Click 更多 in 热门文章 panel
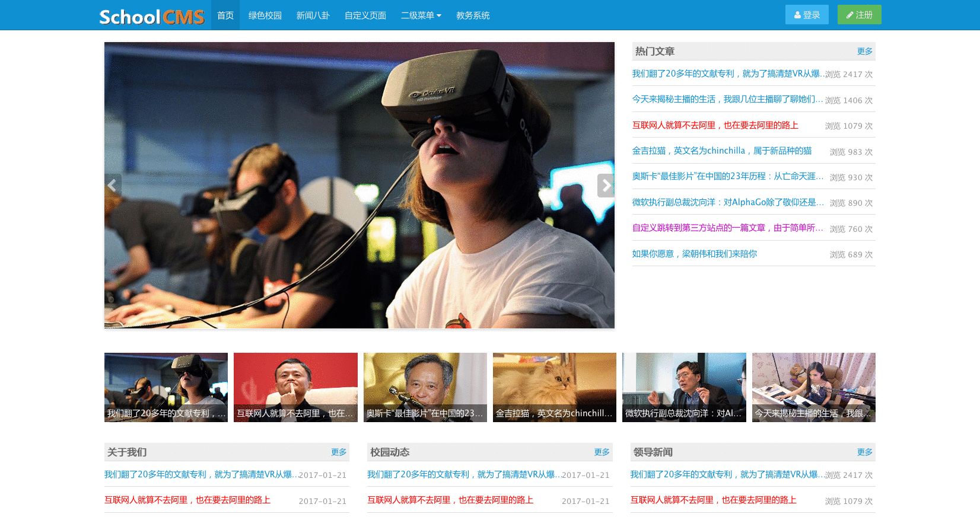 click(865, 52)
